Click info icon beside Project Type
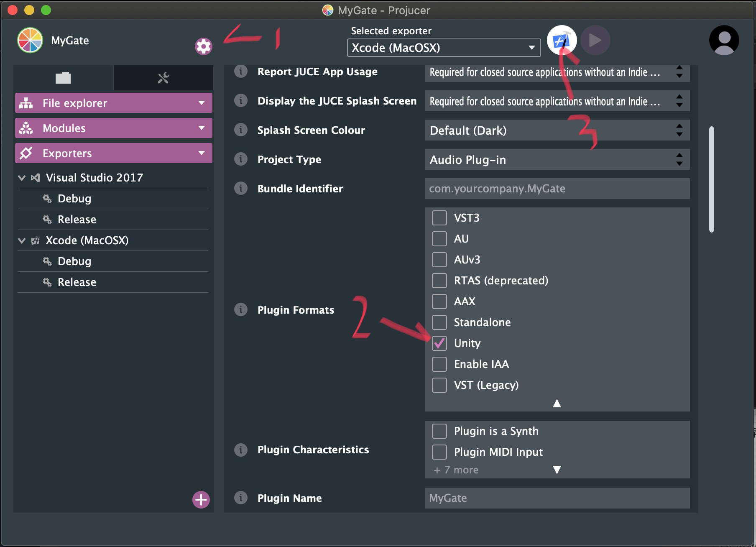 pos(241,159)
